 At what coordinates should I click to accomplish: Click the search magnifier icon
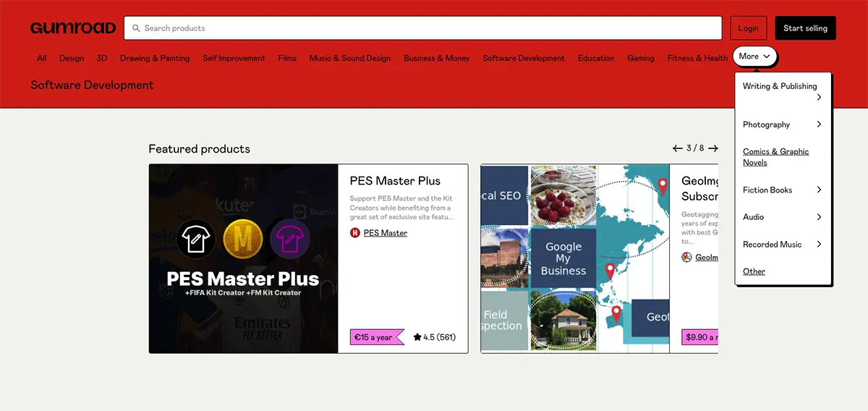click(136, 28)
